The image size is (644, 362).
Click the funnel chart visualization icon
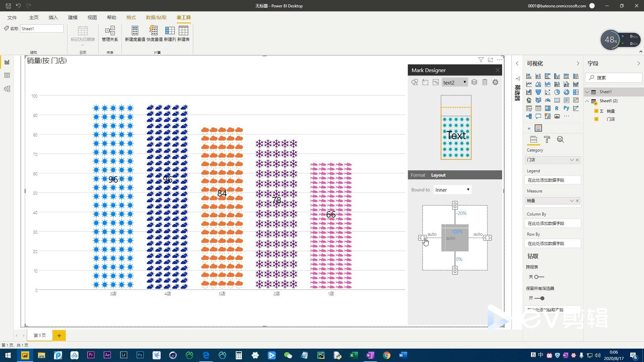tap(538, 92)
